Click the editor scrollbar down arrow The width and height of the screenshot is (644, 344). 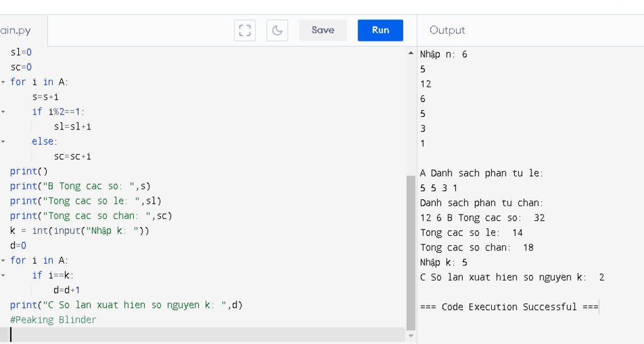point(411,336)
